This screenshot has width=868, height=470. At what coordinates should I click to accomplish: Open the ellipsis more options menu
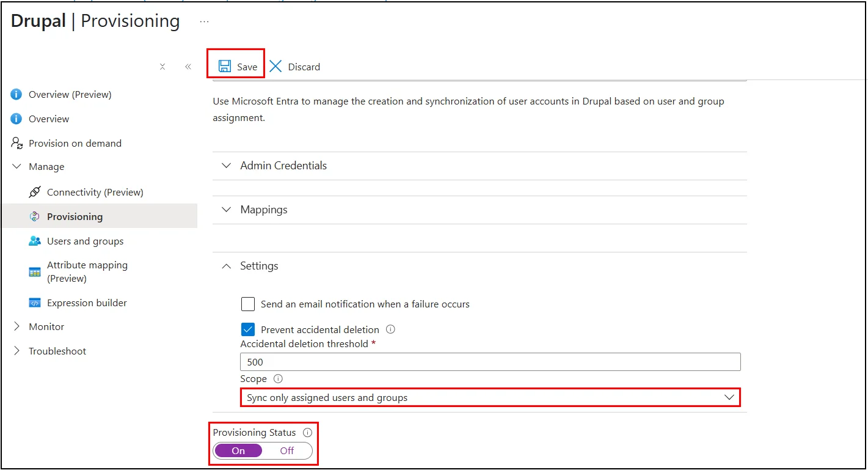(x=204, y=21)
